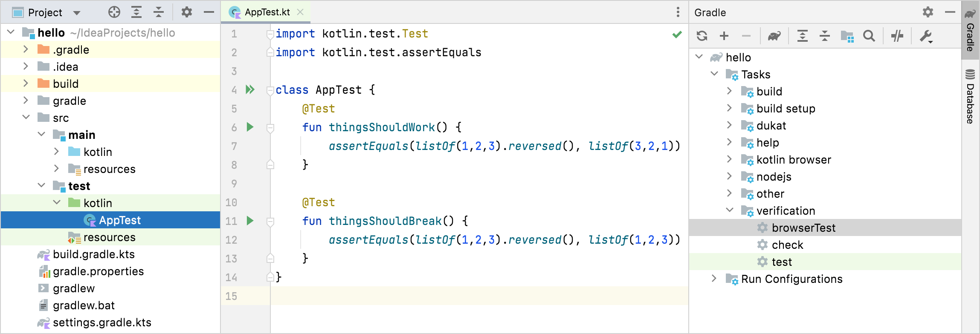Expand all in Gradle toolbar
Viewport: 980px width, 334px height.
click(x=803, y=36)
